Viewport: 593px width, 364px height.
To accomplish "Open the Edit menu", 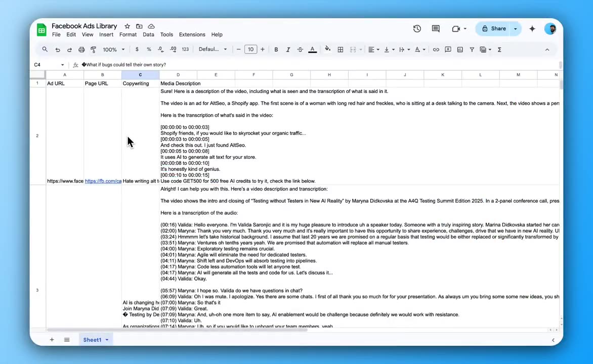I will (71, 34).
